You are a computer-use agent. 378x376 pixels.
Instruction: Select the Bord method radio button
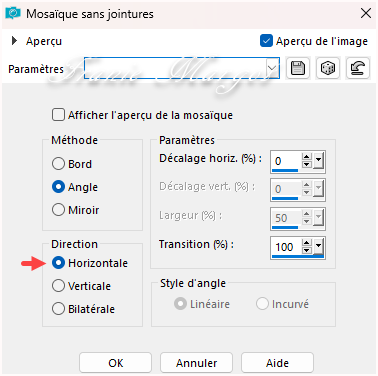(x=58, y=164)
